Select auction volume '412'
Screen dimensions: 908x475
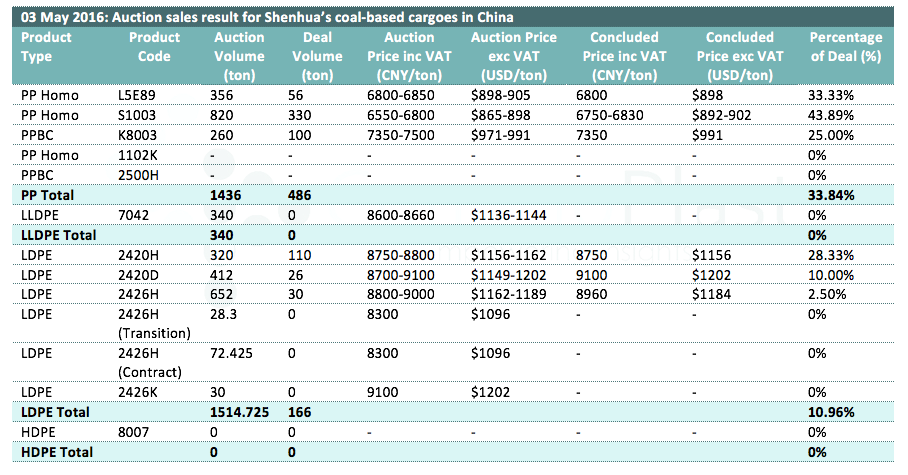pos(222,275)
